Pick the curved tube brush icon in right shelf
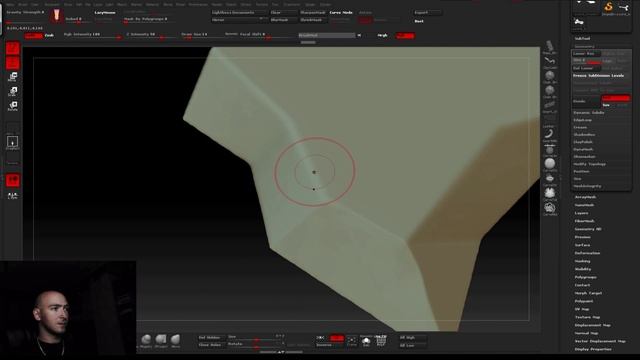The image size is (640, 360). (550, 62)
